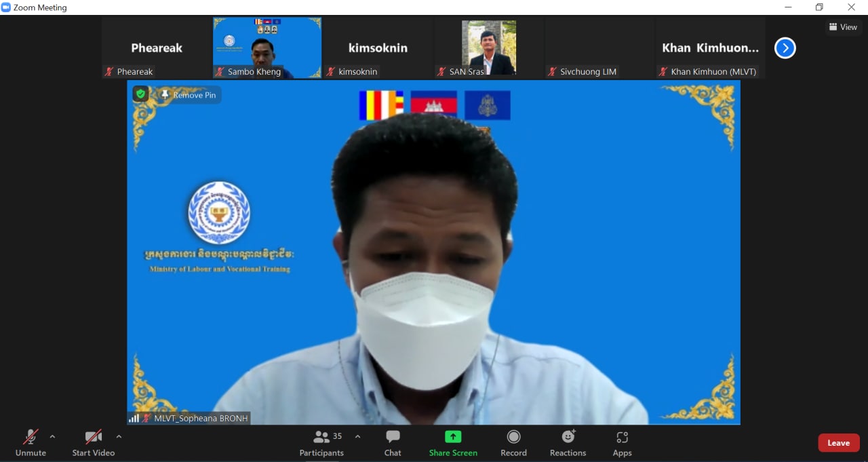Click the Phearak participant tile
Image resolution: width=868 pixels, height=462 pixels.
point(157,48)
